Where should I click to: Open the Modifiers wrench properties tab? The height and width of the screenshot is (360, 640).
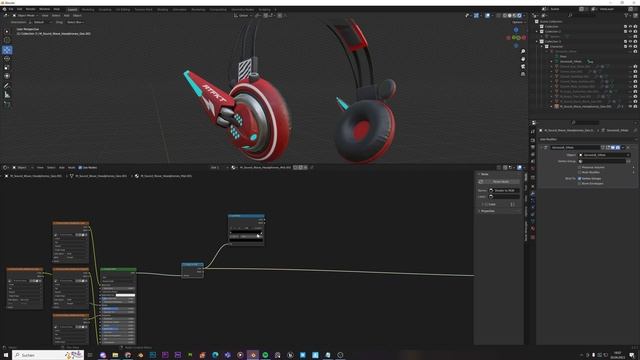(x=533, y=194)
